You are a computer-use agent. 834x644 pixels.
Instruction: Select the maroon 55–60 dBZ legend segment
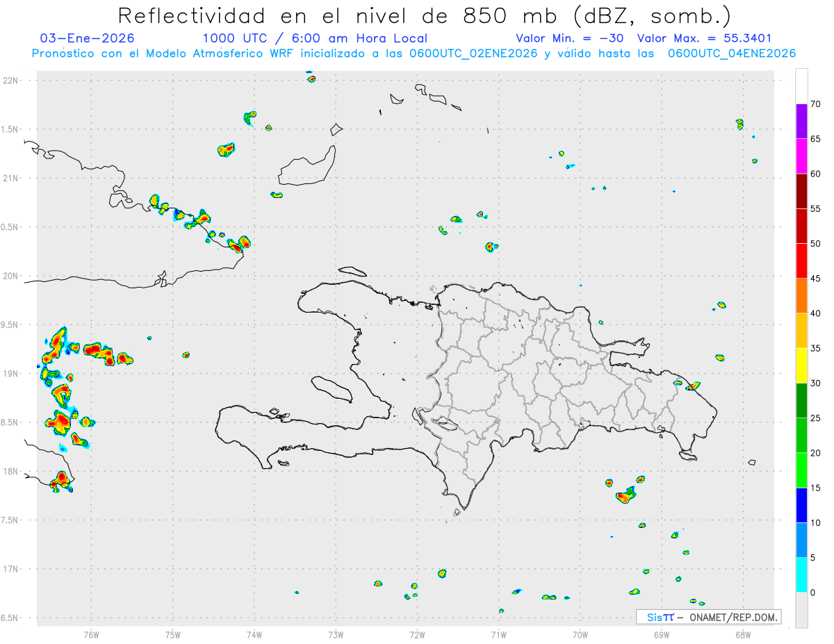point(801,191)
